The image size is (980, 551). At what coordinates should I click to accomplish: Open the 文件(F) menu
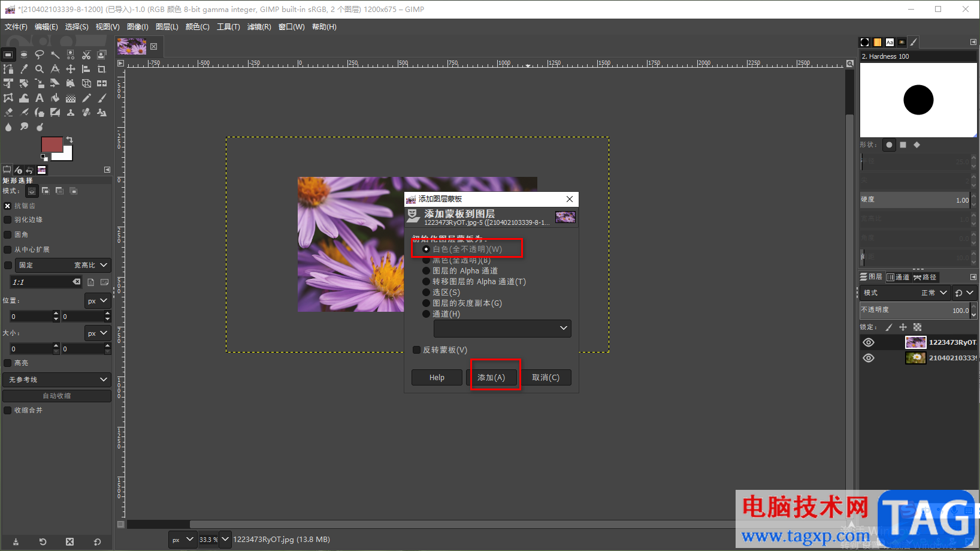point(16,27)
